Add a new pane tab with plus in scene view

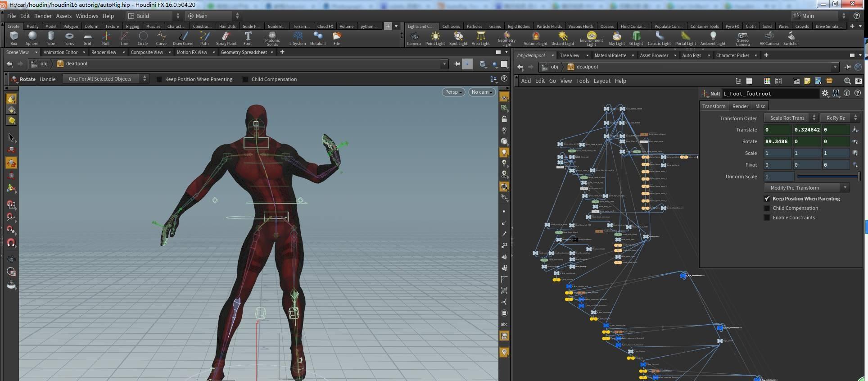tap(282, 52)
